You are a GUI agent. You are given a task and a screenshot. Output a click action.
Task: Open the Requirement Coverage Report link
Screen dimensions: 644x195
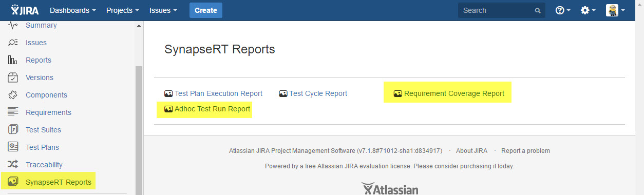click(454, 93)
